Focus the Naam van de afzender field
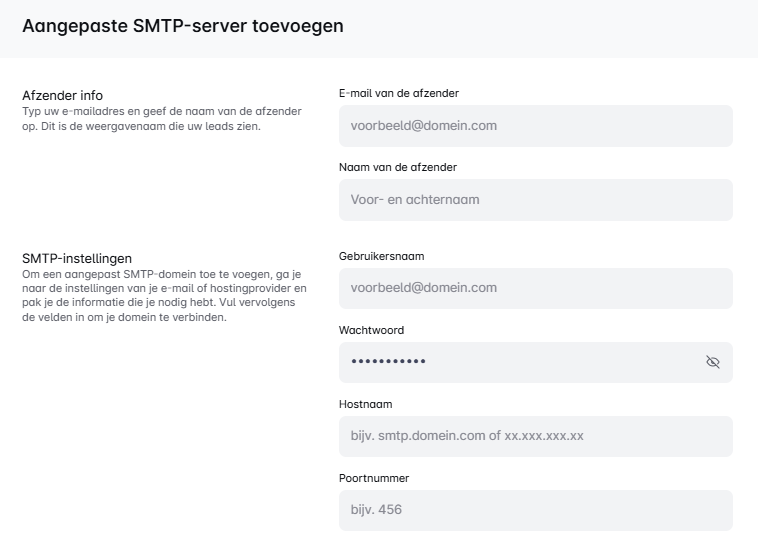This screenshot has height=557, width=758. 535,200
